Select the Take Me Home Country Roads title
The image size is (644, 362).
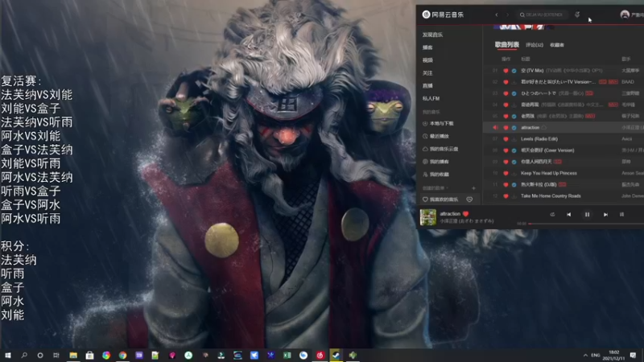coord(551,196)
